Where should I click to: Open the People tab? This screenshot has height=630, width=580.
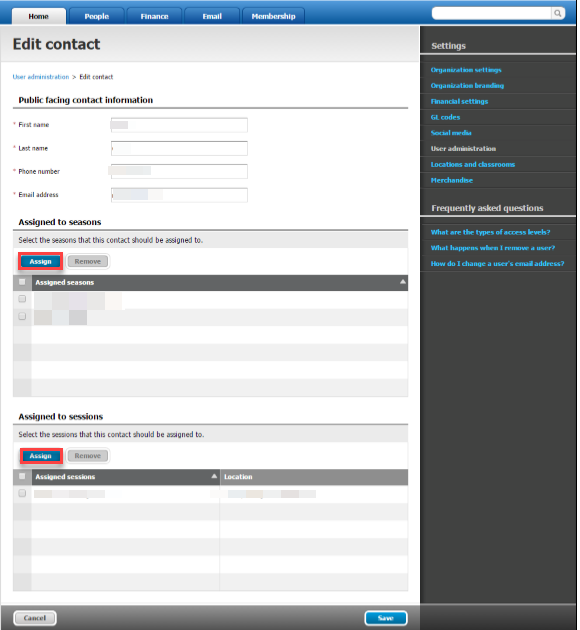(96, 16)
